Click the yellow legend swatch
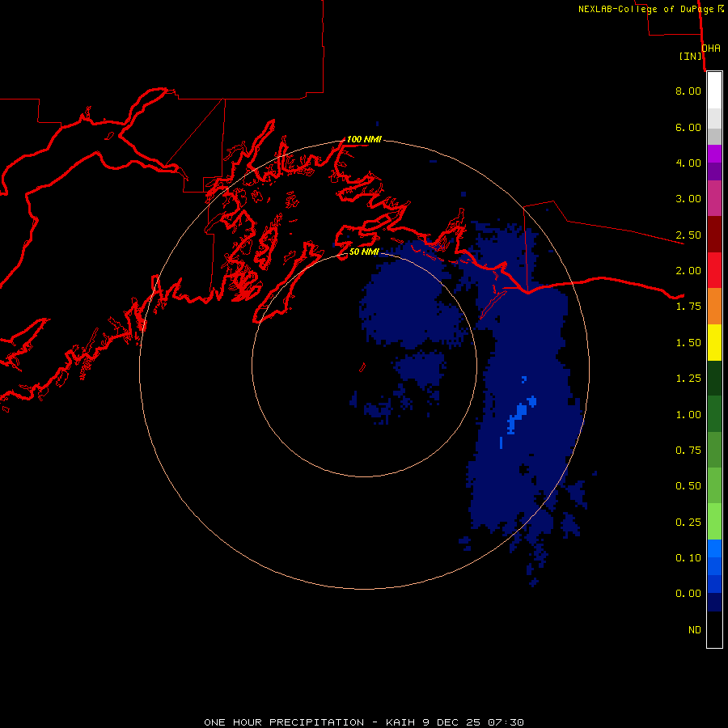 point(714,343)
